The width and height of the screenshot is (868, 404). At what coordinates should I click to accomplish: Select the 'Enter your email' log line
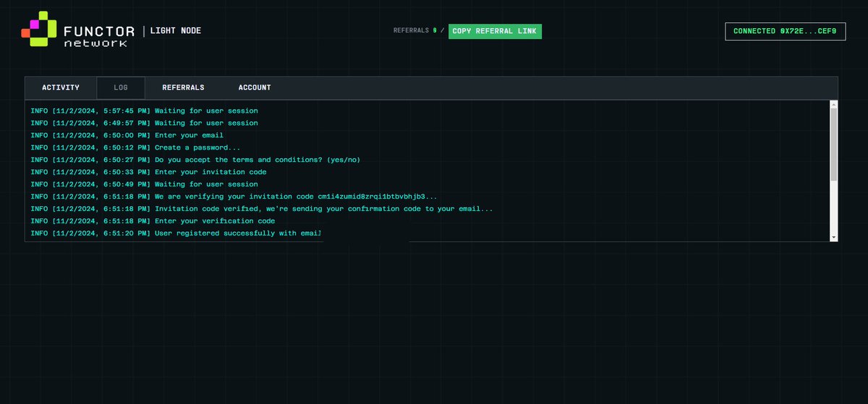point(127,135)
